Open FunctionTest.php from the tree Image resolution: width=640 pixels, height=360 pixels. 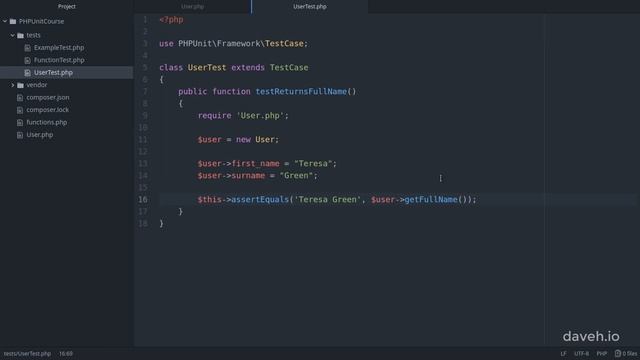pos(59,60)
